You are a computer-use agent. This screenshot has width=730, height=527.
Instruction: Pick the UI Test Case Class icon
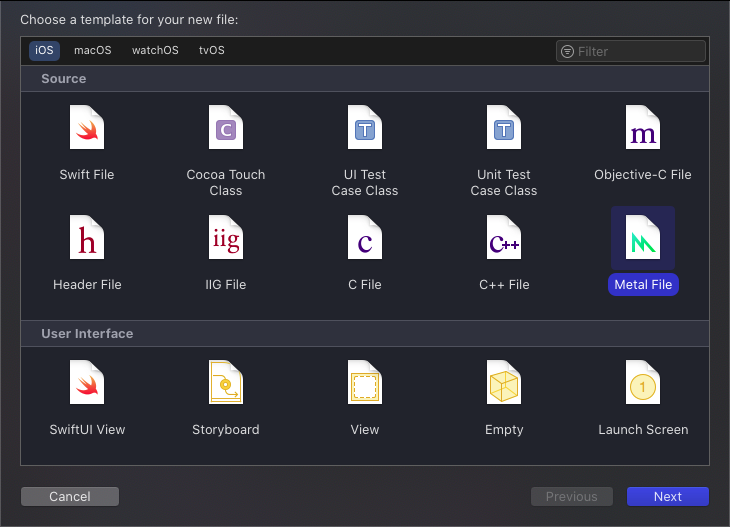click(365, 127)
